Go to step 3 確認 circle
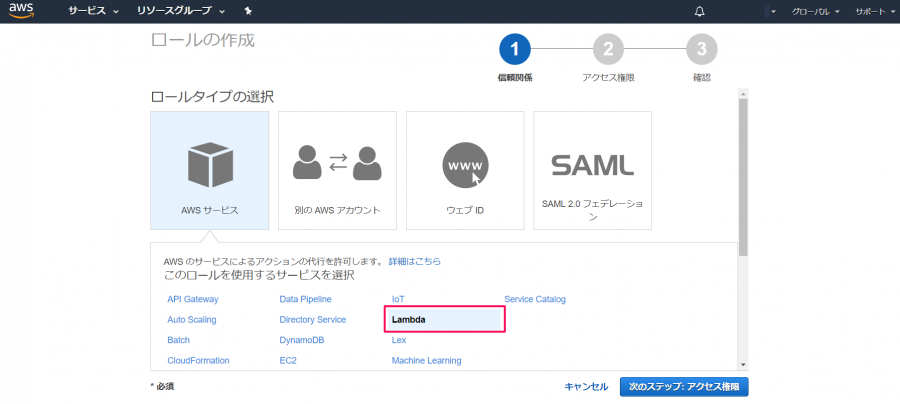This screenshot has height=404, width=900. tap(701, 49)
